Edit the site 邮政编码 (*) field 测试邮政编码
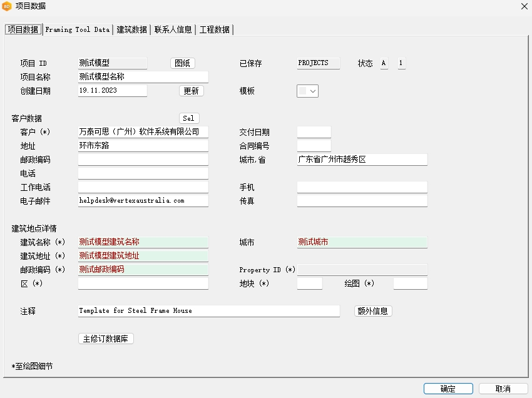 point(143,270)
